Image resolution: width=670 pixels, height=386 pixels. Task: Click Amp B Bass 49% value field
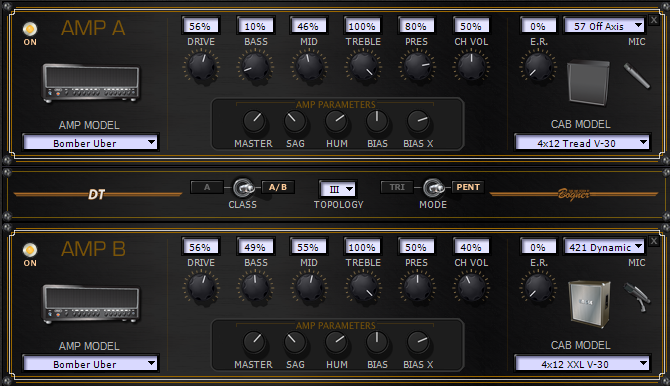255,247
